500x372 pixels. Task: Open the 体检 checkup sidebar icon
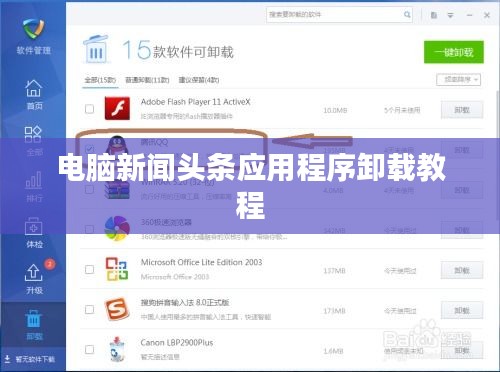point(34,233)
